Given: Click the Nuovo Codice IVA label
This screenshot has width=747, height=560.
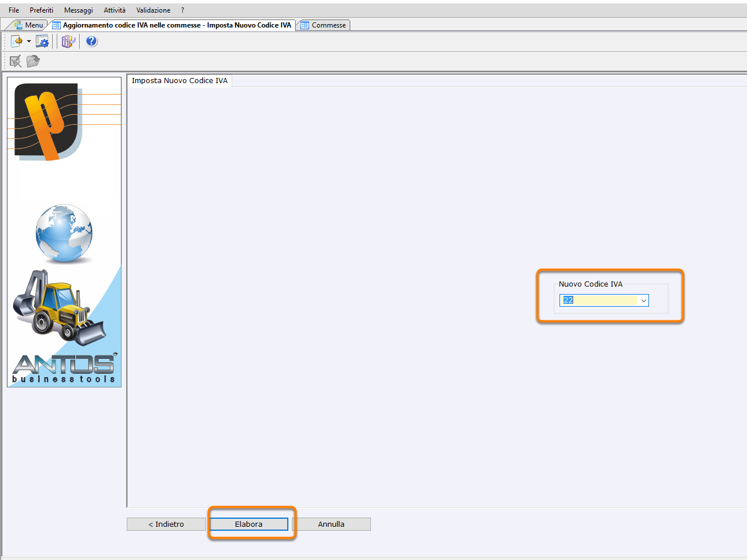Looking at the screenshot, I should 590,284.
